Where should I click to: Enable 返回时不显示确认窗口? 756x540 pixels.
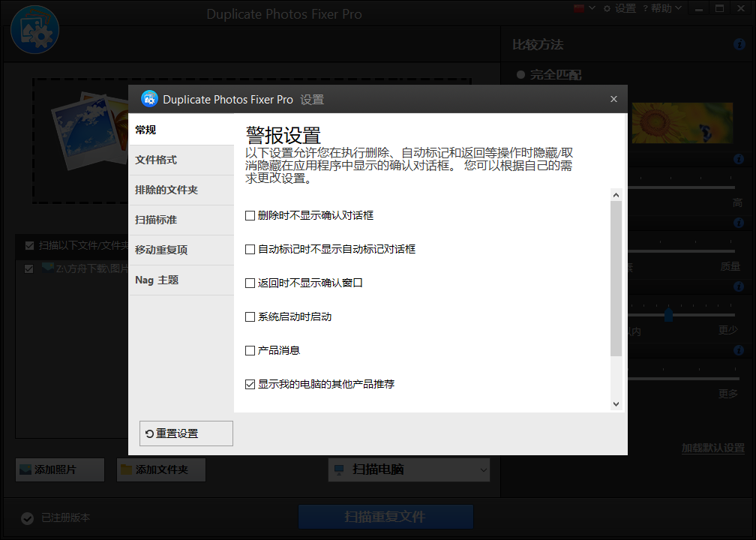point(250,283)
